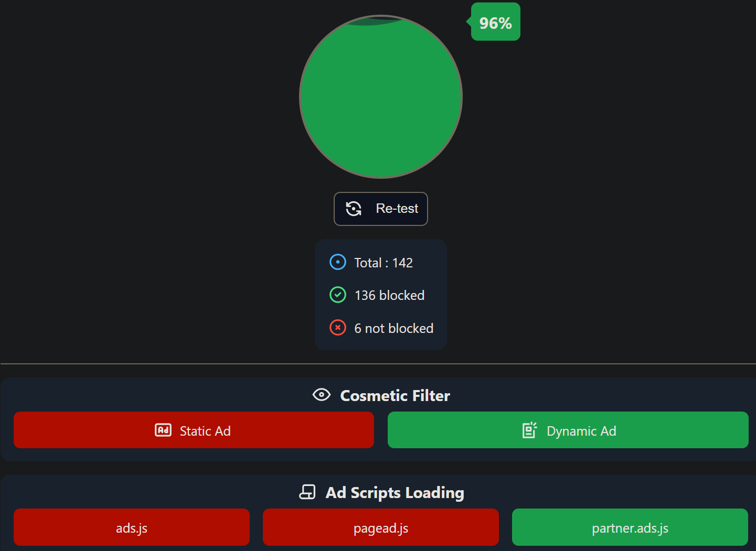Click the script scroll icon near Ad Scripts Loading
This screenshot has height=551, width=756.
tap(307, 492)
